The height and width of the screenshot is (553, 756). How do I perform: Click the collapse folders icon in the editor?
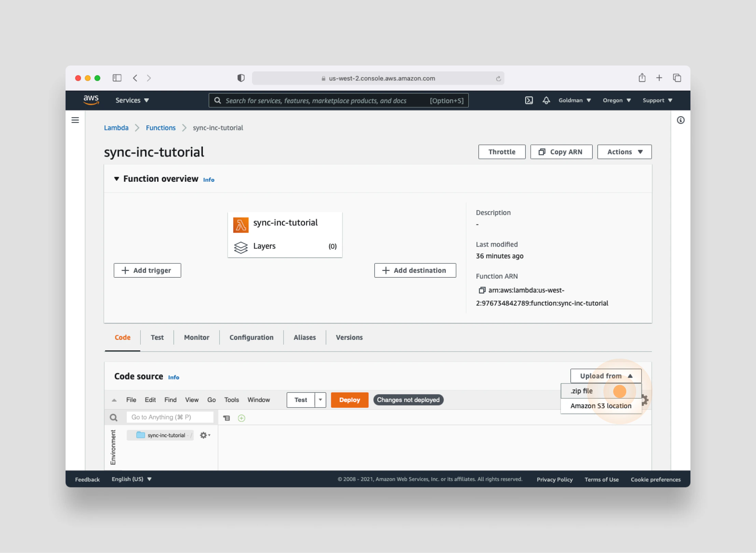point(226,418)
